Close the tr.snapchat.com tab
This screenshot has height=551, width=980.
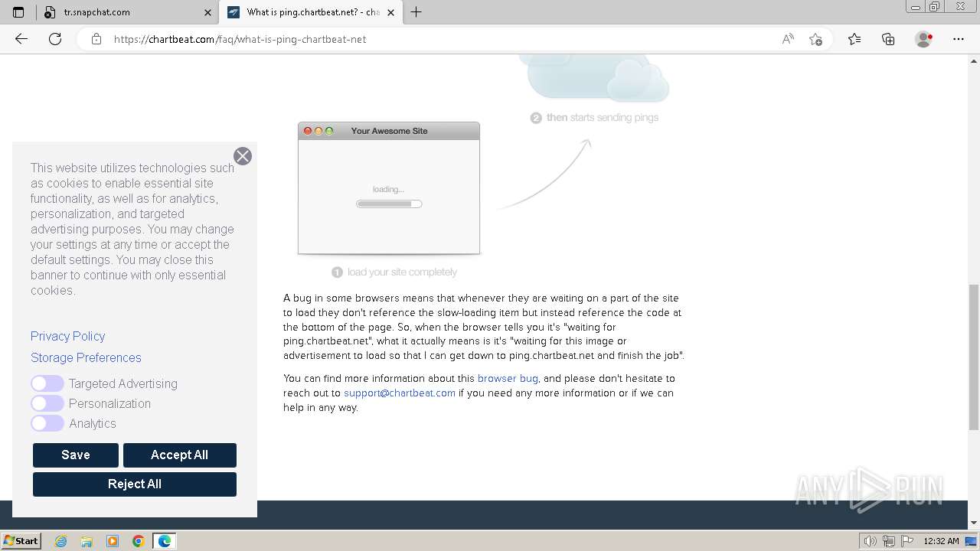click(207, 12)
